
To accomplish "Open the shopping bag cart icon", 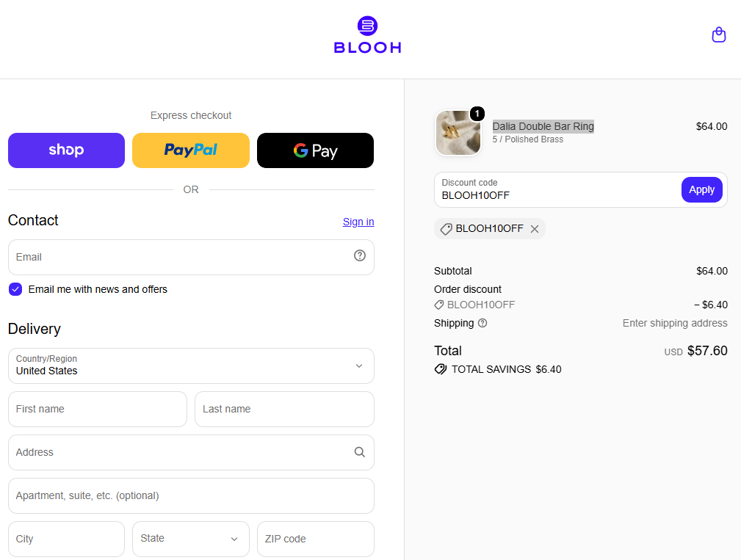I will pyautogui.click(x=719, y=34).
